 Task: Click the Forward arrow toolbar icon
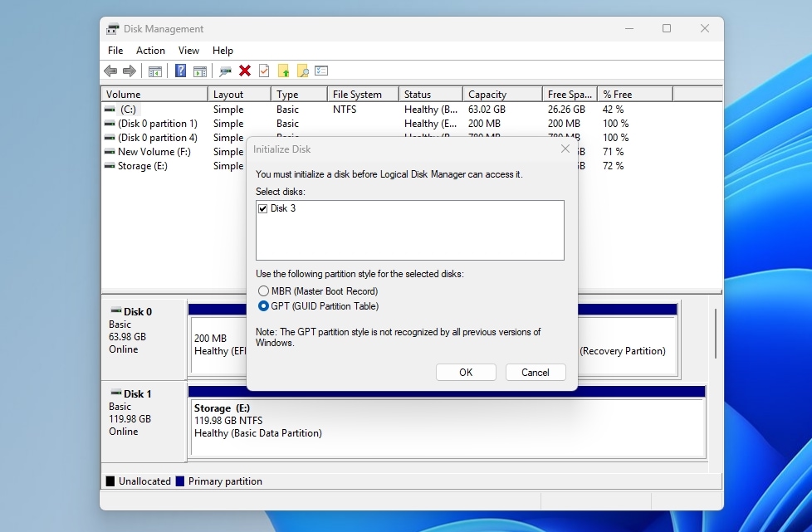(130, 71)
